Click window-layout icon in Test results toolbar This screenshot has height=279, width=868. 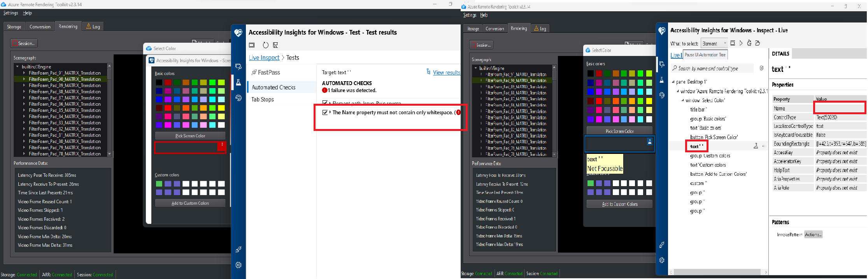click(252, 45)
